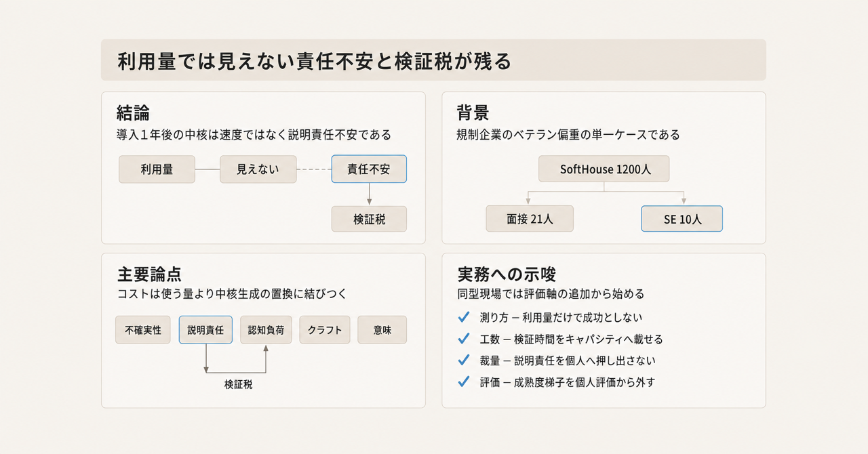The image size is (868, 454).
Task: Select the 面接 21人 box
Action: pyautogui.click(x=530, y=219)
